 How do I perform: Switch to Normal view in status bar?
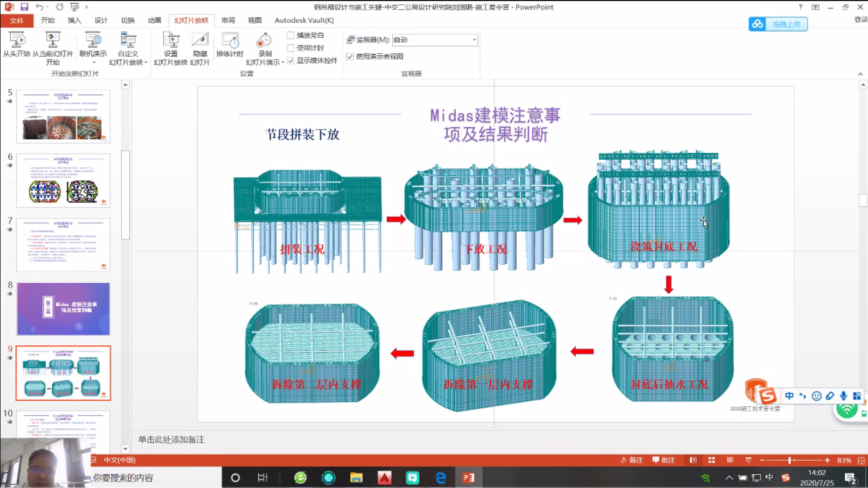693,460
